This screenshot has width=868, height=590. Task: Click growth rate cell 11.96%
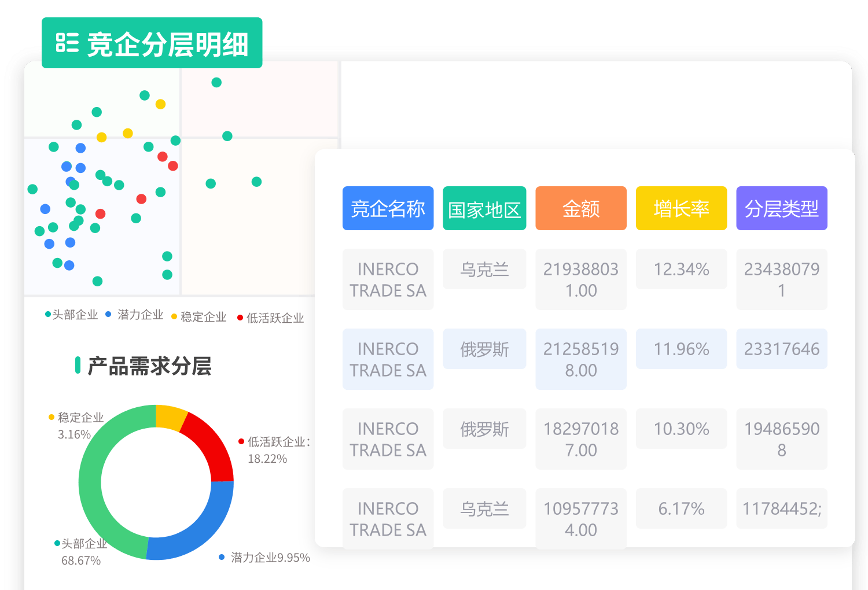(x=681, y=349)
